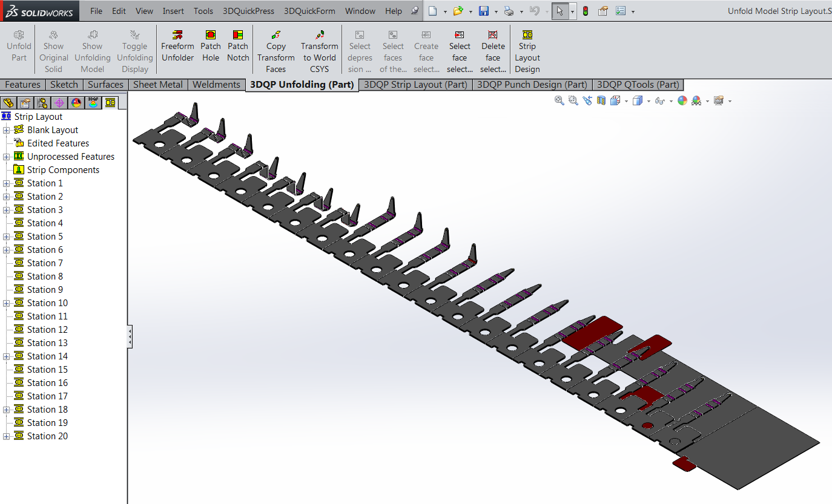Open the Hide/Show Items dropdown arrow
The image size is (832, 504).
coord(670,101)
